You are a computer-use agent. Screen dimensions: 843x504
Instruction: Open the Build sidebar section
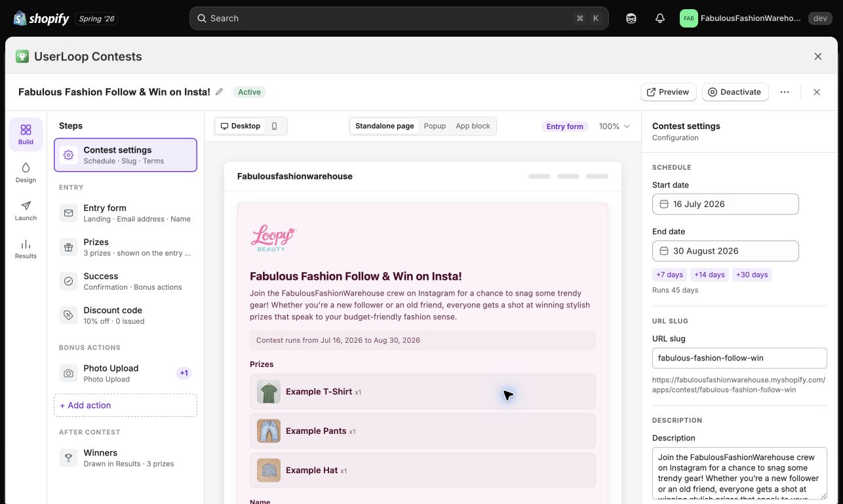(26, 134)
